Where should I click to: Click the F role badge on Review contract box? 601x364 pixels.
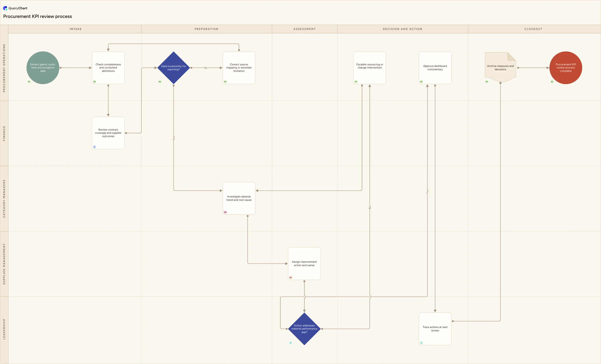click(x=95, y=147)
